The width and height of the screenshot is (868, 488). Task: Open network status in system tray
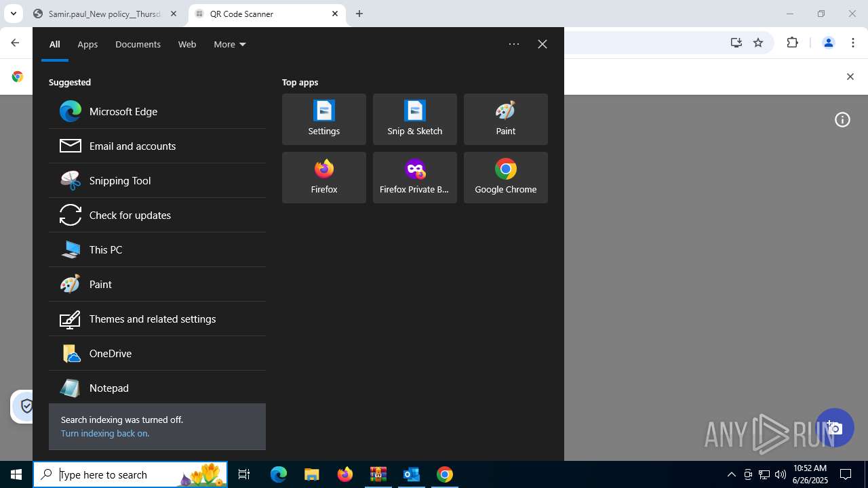pyautogui.click(x=764, y=474)
